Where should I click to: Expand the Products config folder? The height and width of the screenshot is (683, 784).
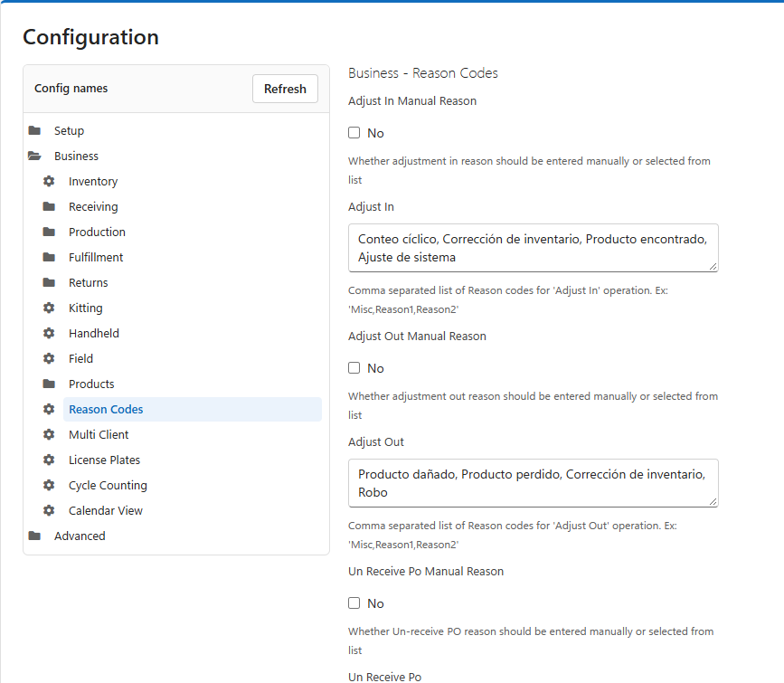pos(91,384)
